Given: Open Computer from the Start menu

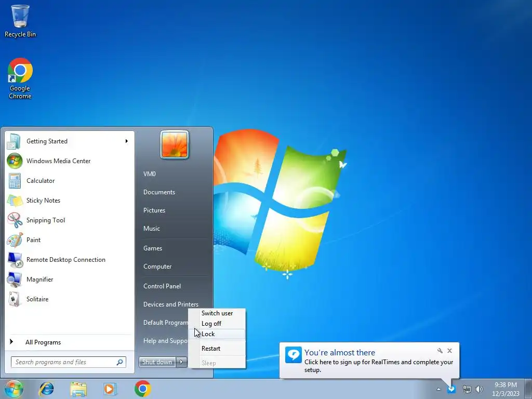Looking at the screenshot, I should click(x=157, y=267).
